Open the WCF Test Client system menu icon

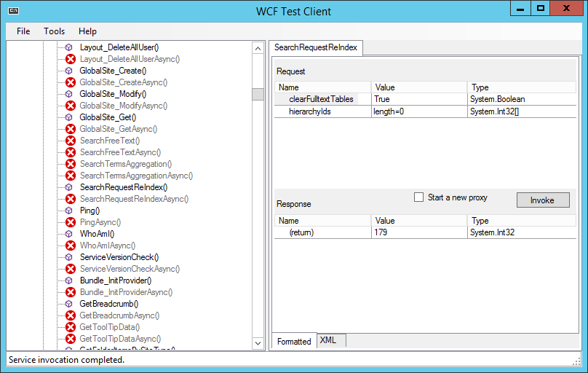(x=14, y=11)
